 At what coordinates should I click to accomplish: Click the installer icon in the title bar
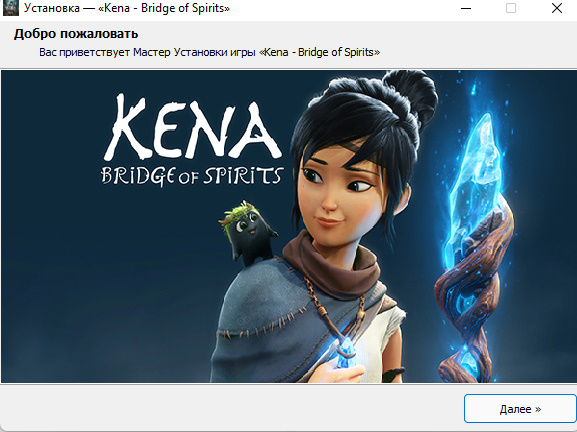click(10, 8)
